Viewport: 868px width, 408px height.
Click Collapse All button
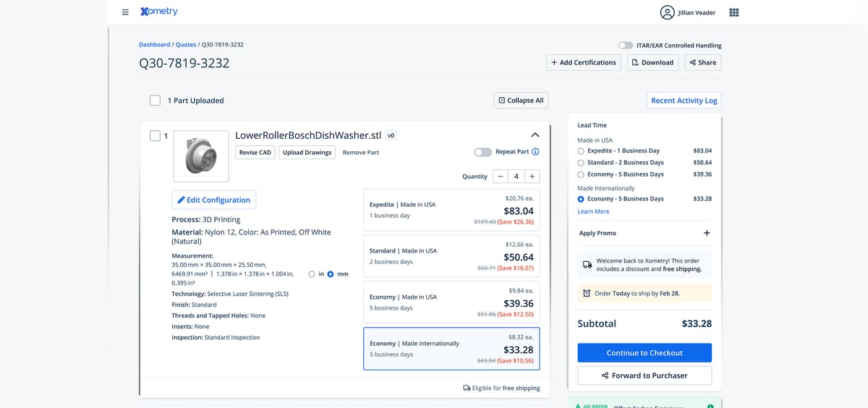pos(521,101)
